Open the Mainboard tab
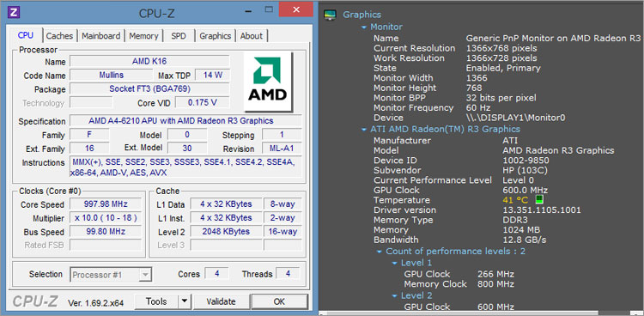This screenshot has height=316, width=644. (x=101, y=36)
